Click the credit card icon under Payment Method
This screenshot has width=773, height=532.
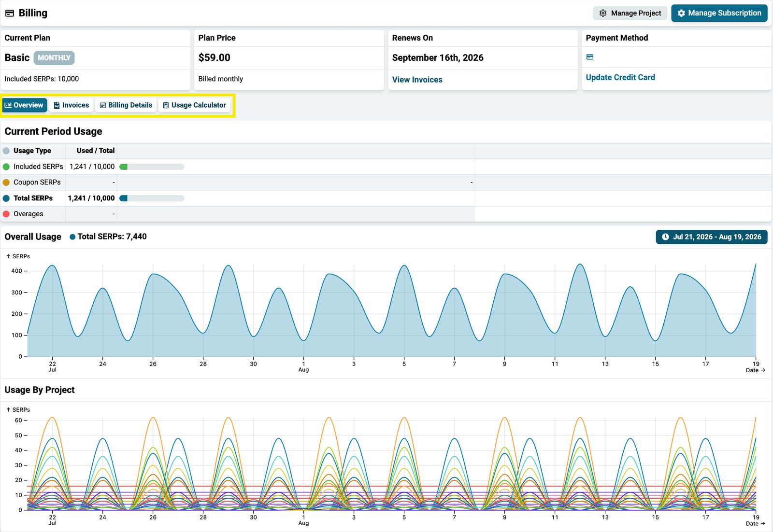pyautogui.click(x=590, y=57)
